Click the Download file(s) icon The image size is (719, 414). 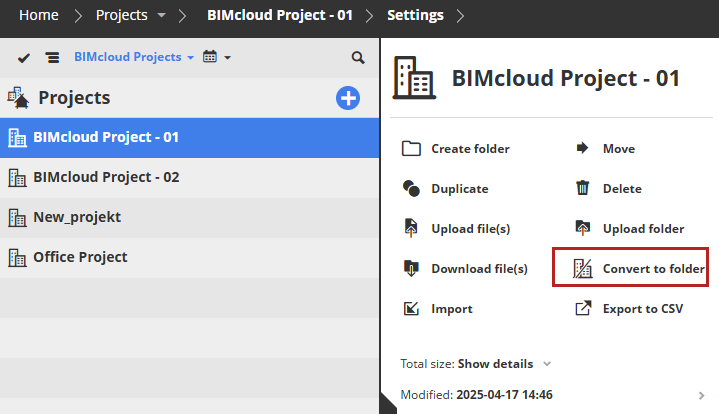tap(411, 269)
